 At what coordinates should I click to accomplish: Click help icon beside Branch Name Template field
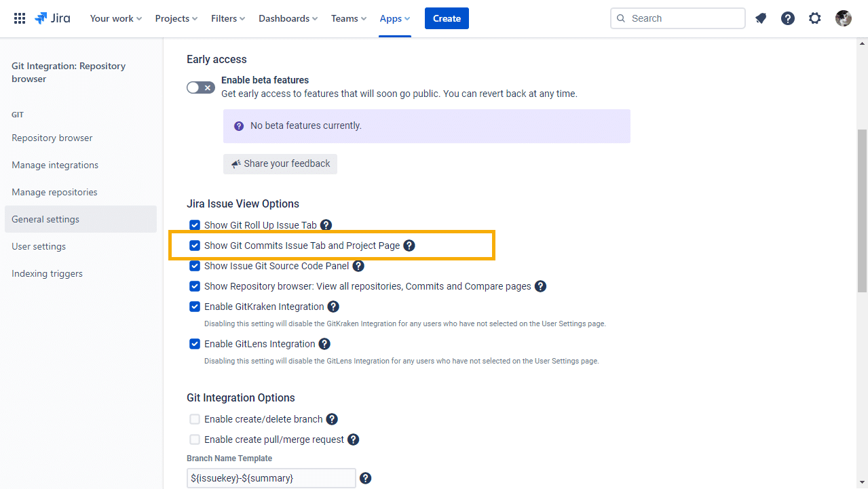click(x=366, y=478)
